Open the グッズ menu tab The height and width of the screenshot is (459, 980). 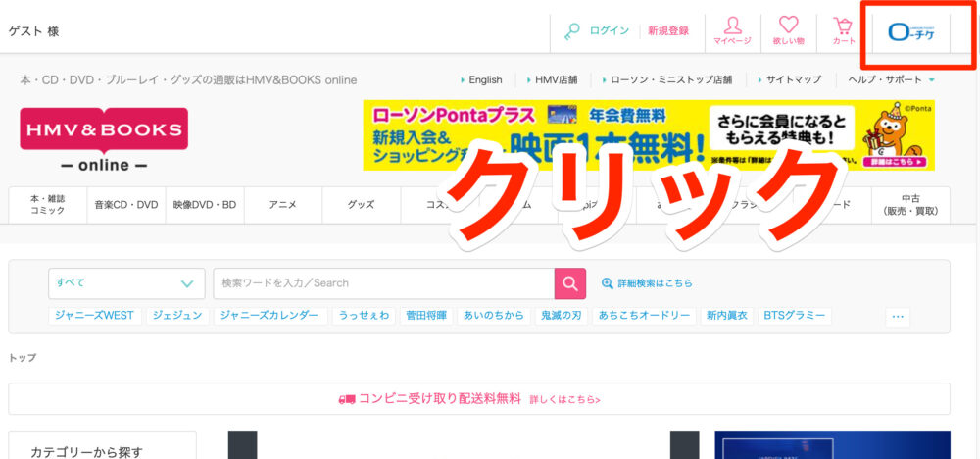pyautogui.click(x=361, y=204)
